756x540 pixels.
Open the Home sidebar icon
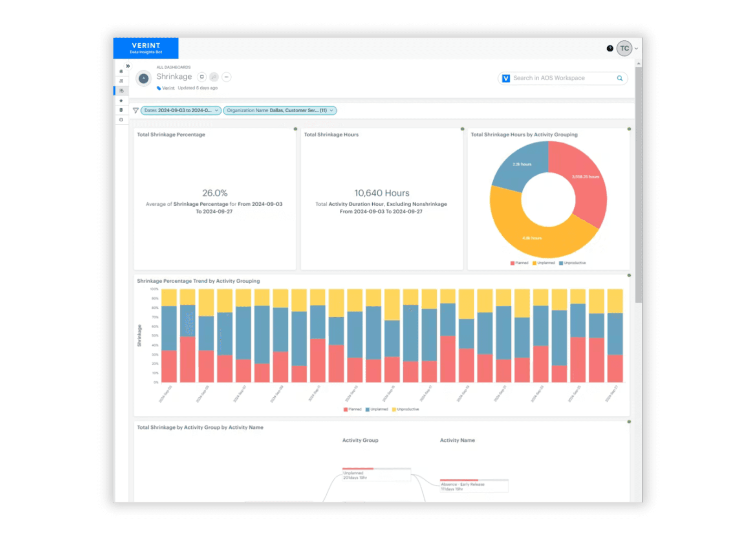tap(121, 71)
